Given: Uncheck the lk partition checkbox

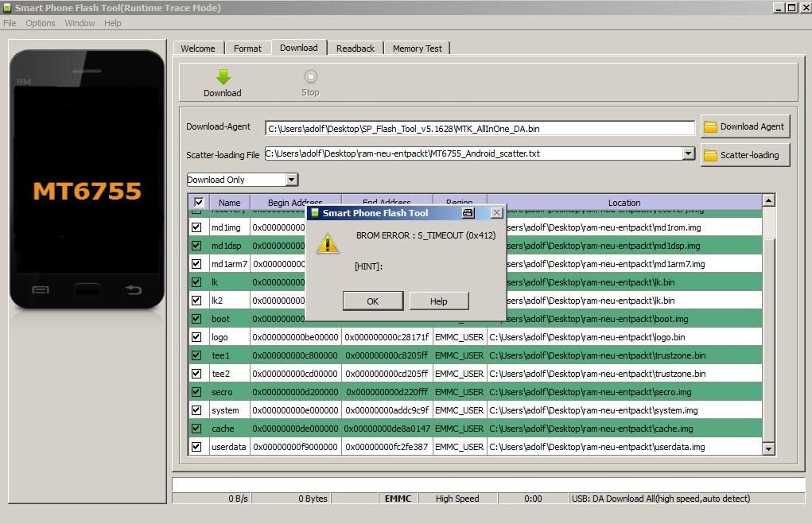Looking at the screenshot, I should point(196,282).
